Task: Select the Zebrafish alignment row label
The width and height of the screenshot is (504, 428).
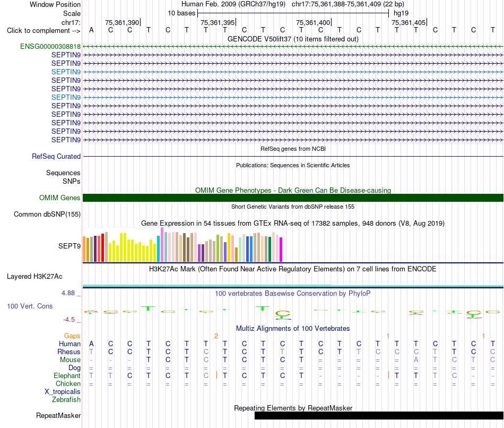Action: click(66, 400)
